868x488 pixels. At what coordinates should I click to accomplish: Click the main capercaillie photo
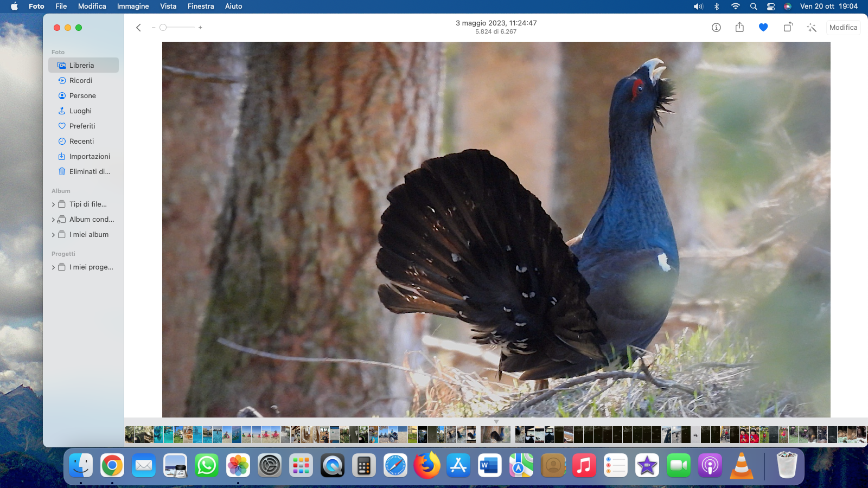tap(496, 229)
